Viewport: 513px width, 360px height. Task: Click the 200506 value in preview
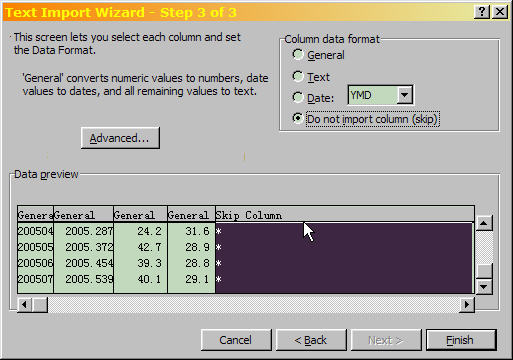(35, 263)
